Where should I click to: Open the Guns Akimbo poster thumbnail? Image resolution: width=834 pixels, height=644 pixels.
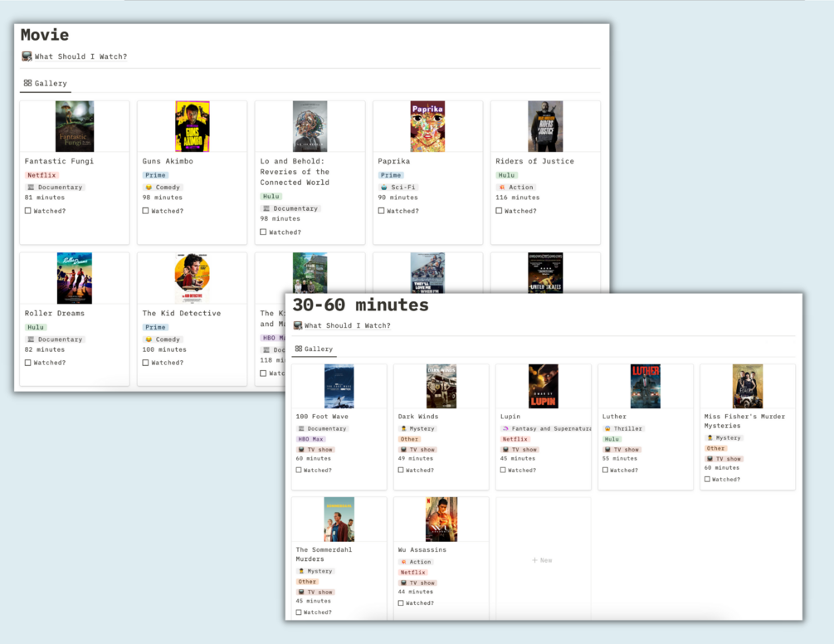pos(193,127)
